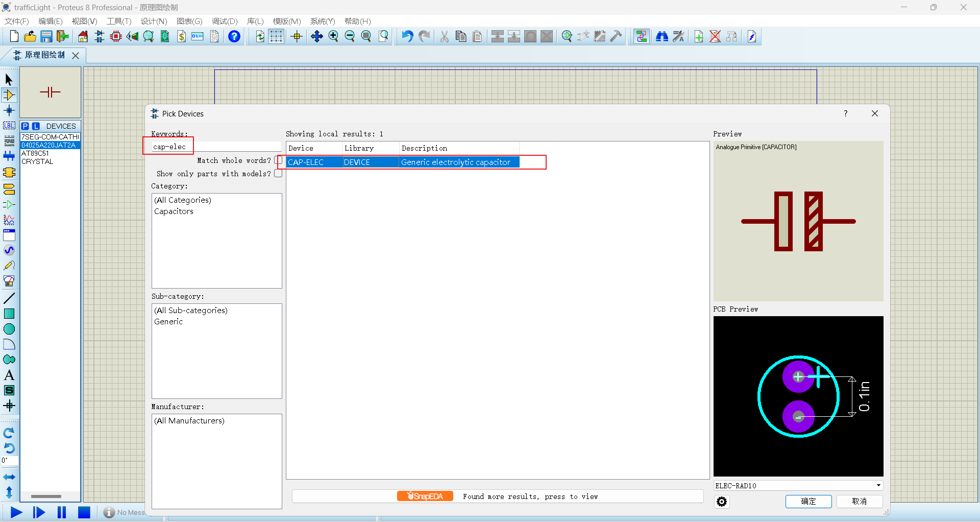Click the Help question mark toolbar icon

pyautogui.click(x=234, y=36)
